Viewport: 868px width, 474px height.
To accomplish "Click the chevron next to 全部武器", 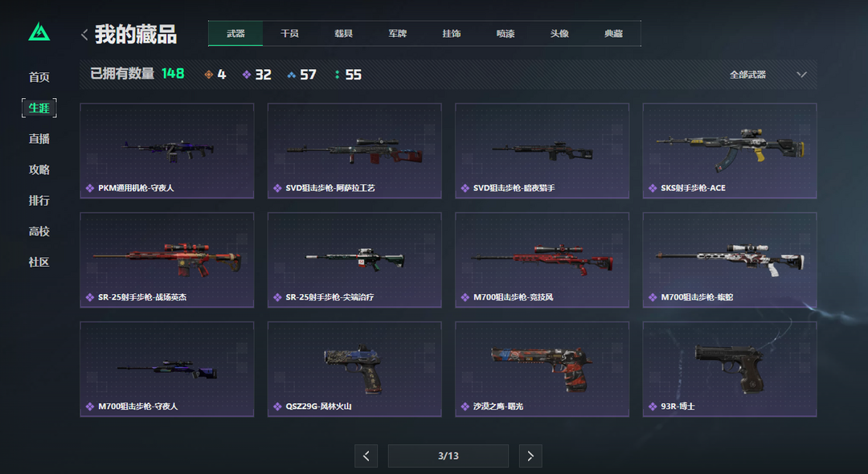I will pyautogui.click(x=801, y=75).
